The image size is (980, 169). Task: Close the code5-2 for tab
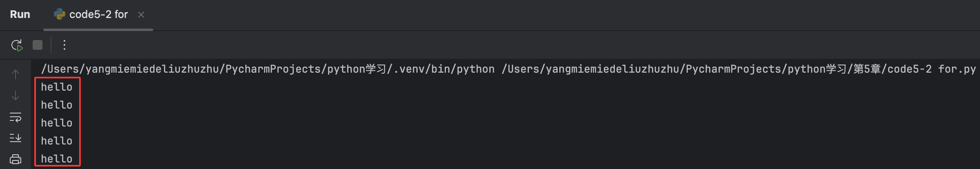point(141,15)
